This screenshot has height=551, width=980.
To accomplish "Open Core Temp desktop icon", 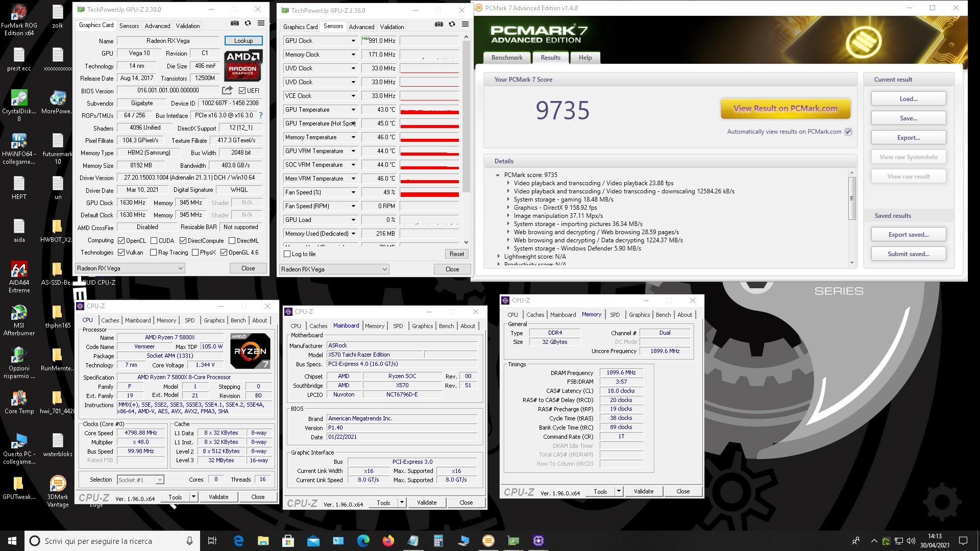I will (19, 402).
